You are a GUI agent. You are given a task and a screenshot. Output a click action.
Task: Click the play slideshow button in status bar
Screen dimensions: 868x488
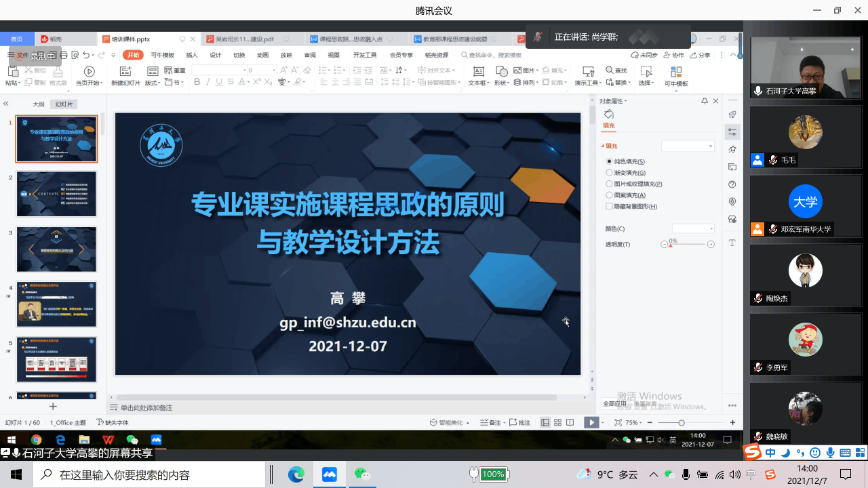pos(592,422)
